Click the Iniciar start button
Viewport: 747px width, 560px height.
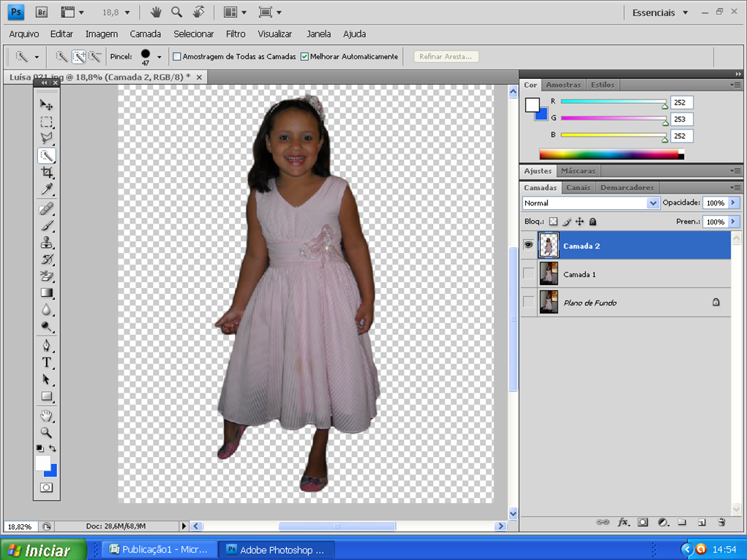coord(42,550)
